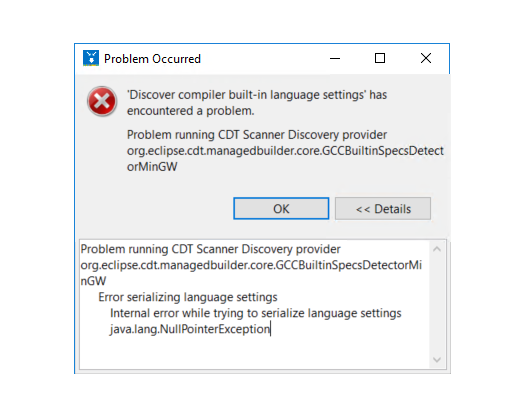Click the red error X icon

coord(102,101)
